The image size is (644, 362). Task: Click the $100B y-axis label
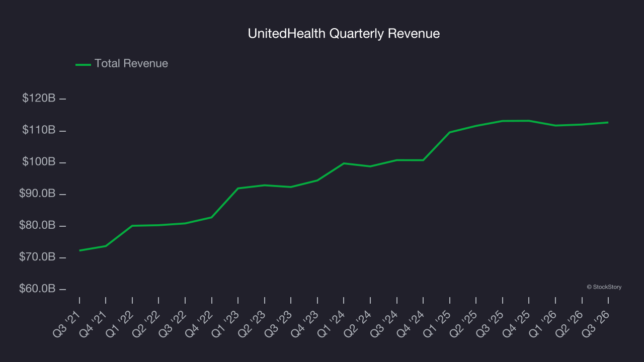pyautogui.click(x=39, y=162)
